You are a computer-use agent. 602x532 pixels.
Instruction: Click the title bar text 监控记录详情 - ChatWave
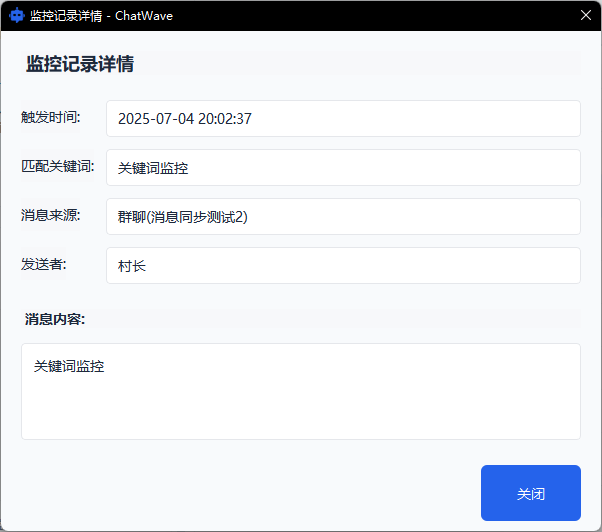[x=101, y=16]
